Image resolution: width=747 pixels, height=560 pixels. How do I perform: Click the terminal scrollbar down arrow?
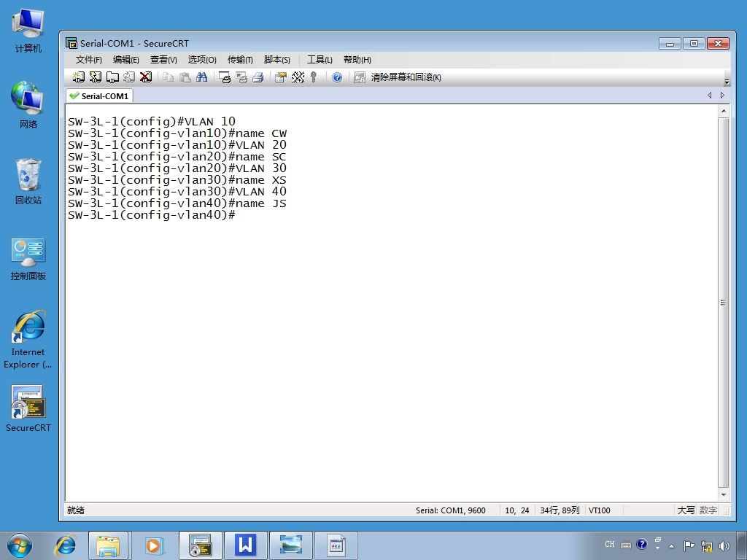coord(723,495)
